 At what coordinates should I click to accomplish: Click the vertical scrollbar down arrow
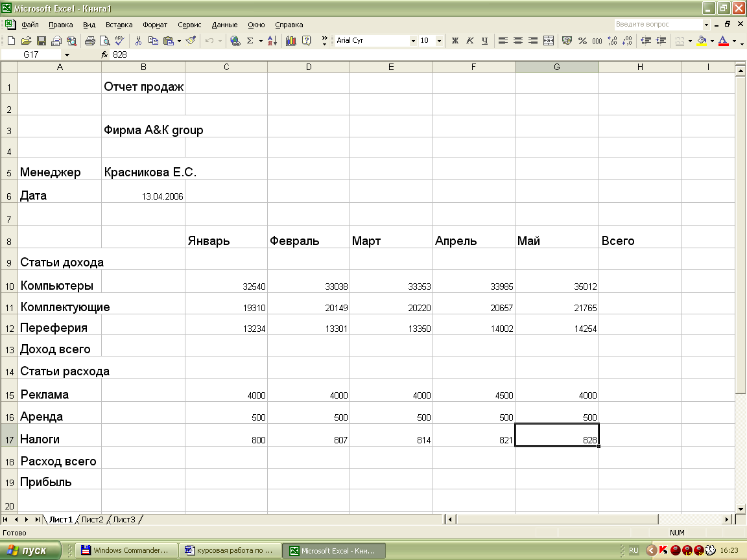(741, 509)
